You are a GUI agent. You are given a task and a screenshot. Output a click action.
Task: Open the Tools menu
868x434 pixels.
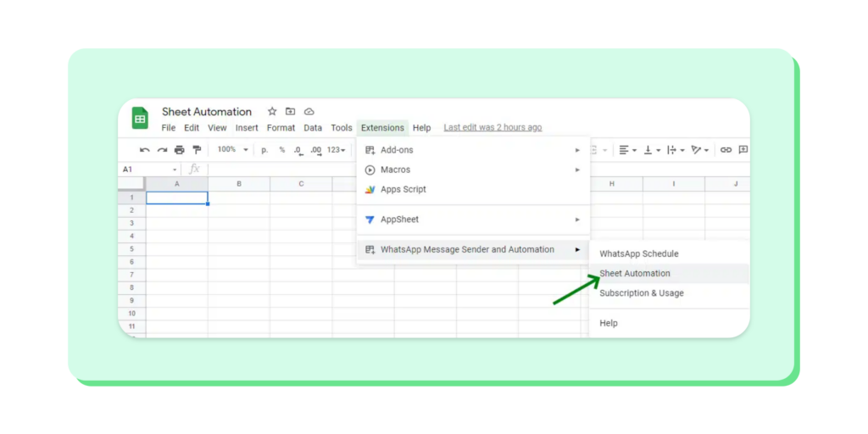342,128
